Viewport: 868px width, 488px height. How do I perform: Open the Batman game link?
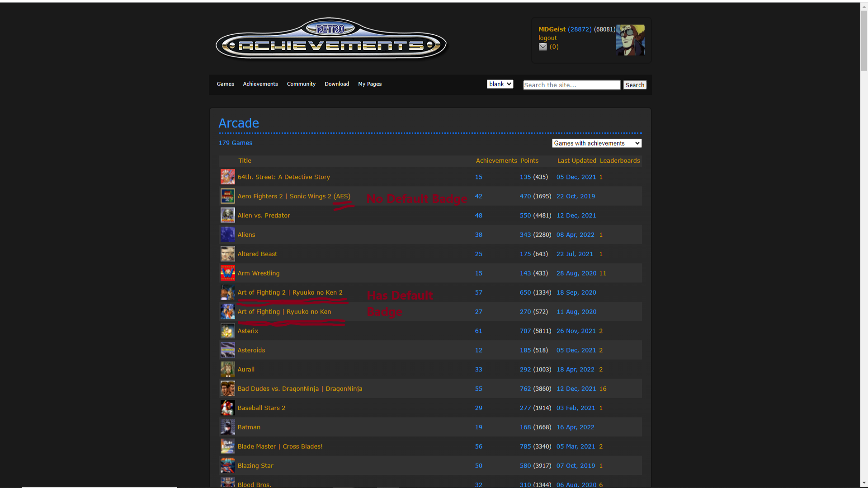[249, 427]
